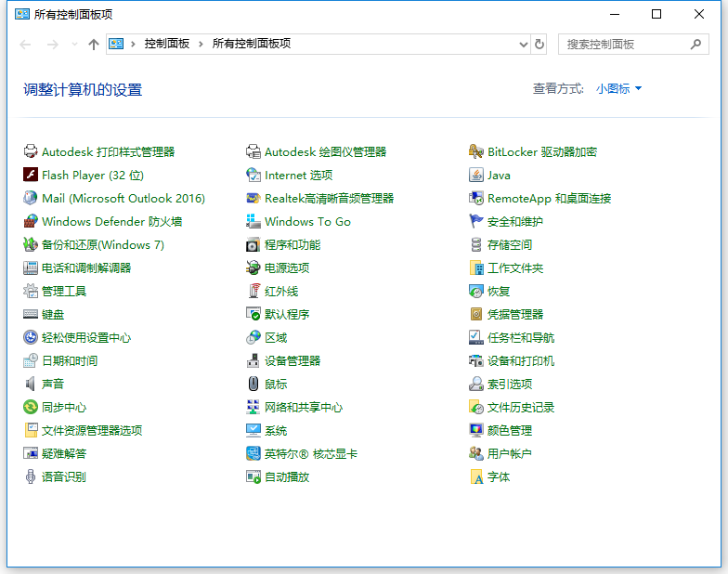Open the 网络和共享中心 icon

coord(253,407)
